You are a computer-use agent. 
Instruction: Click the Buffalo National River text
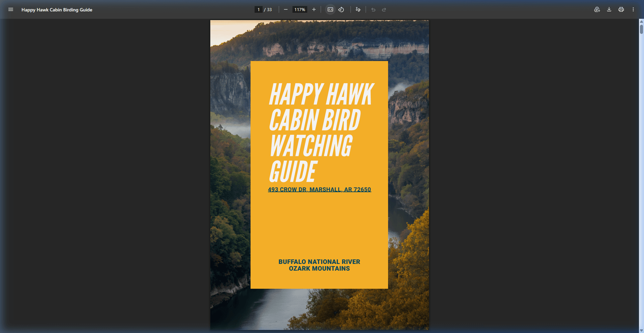(x=319, y=262)
